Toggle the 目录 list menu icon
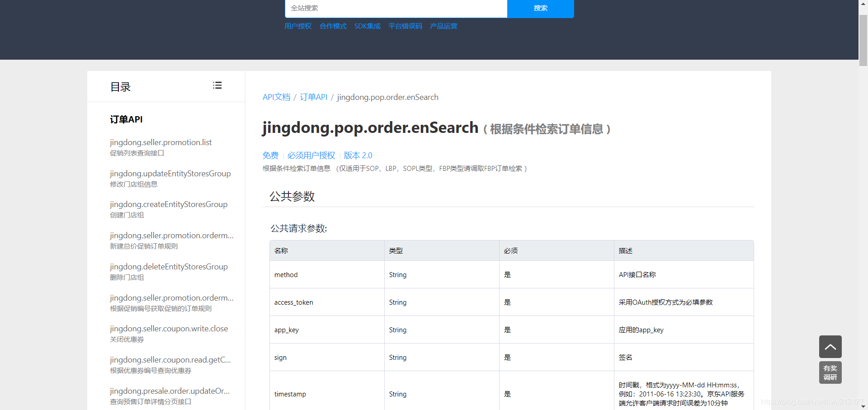 pyautogui.click(x=217, y=85)
